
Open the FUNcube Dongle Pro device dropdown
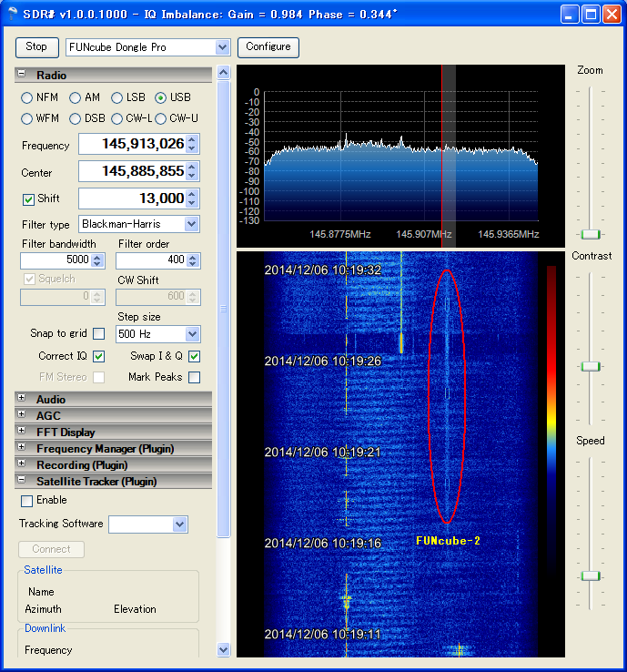point(222,47)
